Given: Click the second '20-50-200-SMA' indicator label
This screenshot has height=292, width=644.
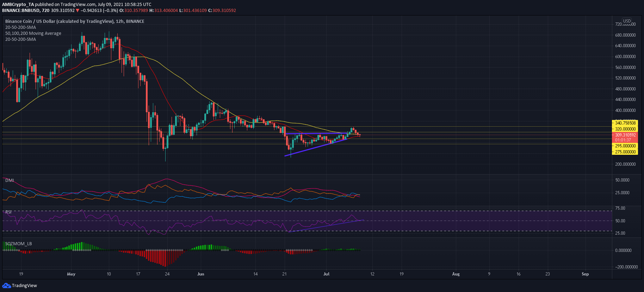Looking at the screenshot, I should (x=20, y=39).
